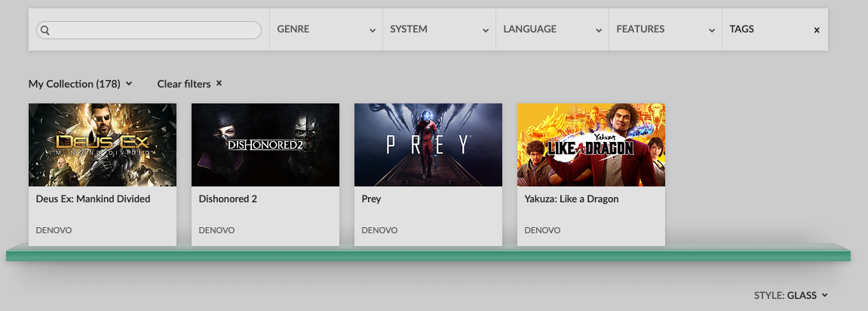The height and width of the screenshot is (311, 868).
Task: Open the SYSTEM filter dropdown
Action: pos(439,29)
